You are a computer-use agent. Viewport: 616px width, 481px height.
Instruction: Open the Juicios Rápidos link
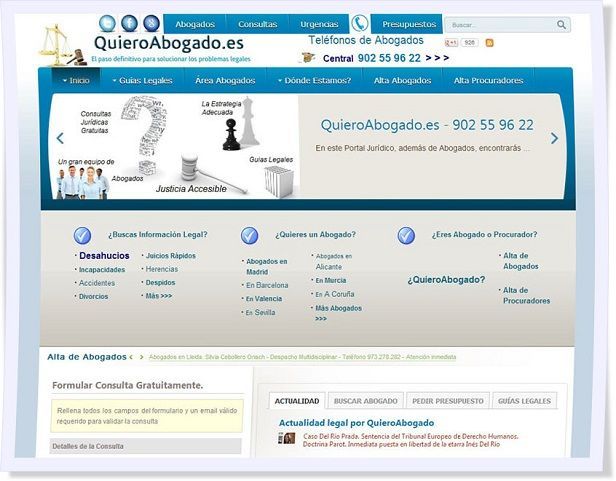coord(170,256)
